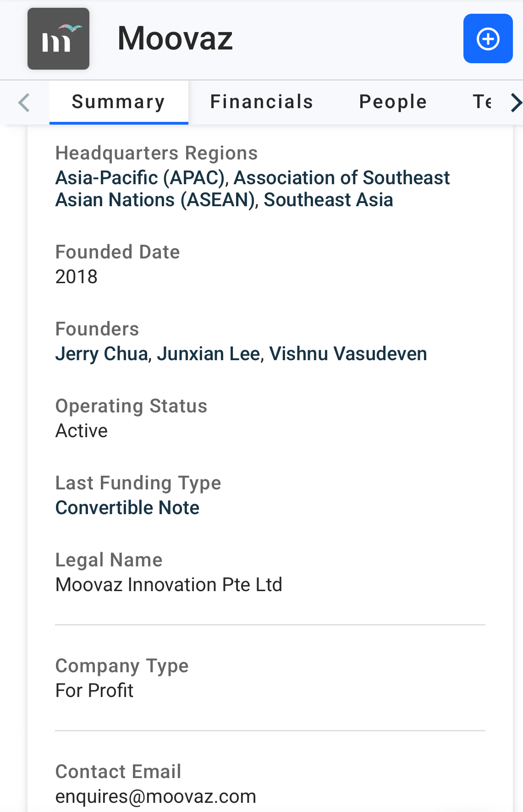The image size is (523, 812).
Task: Click the blue plus add button
Action: [x=488, y=38]
